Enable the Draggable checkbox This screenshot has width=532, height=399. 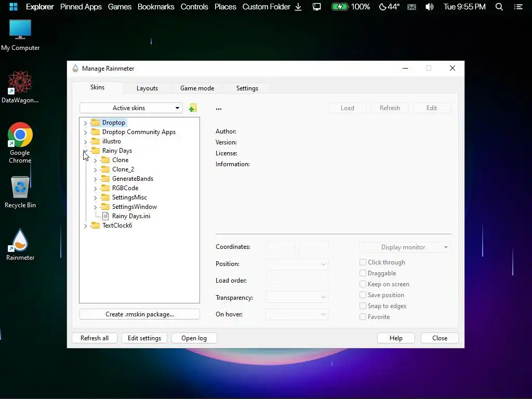[x=363, y=273]
